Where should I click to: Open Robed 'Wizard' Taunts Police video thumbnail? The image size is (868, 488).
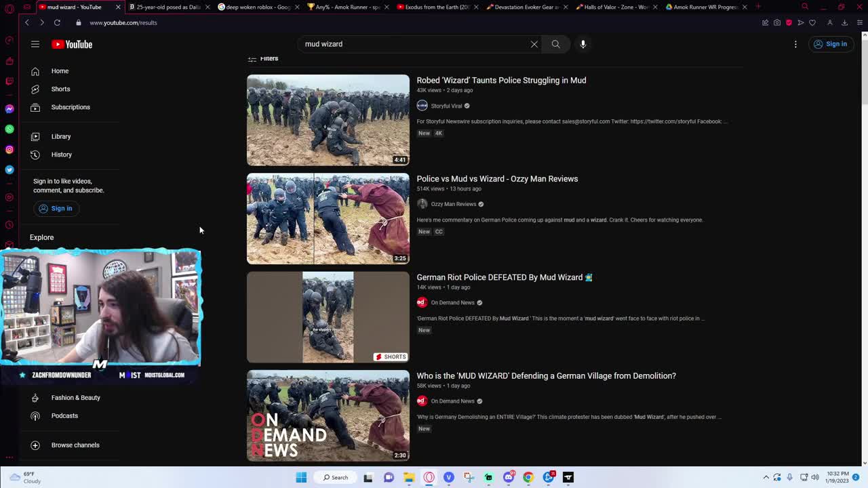328,120
